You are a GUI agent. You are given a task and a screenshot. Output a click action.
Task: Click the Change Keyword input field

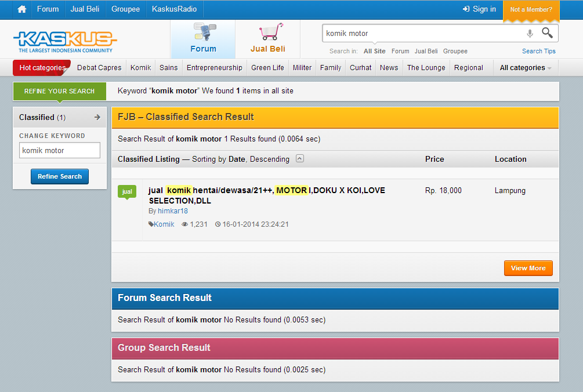click(60, 150)
